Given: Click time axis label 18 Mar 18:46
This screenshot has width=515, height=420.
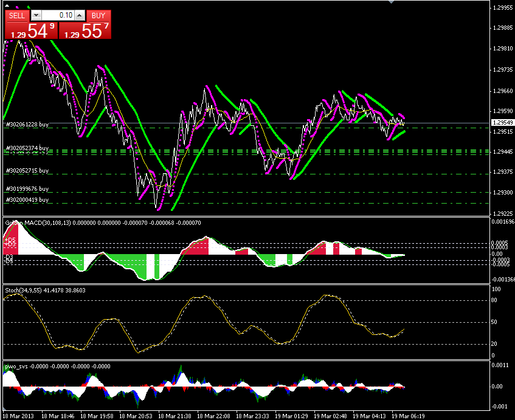Looking at the screenshot, I should (x=58, y=416).
